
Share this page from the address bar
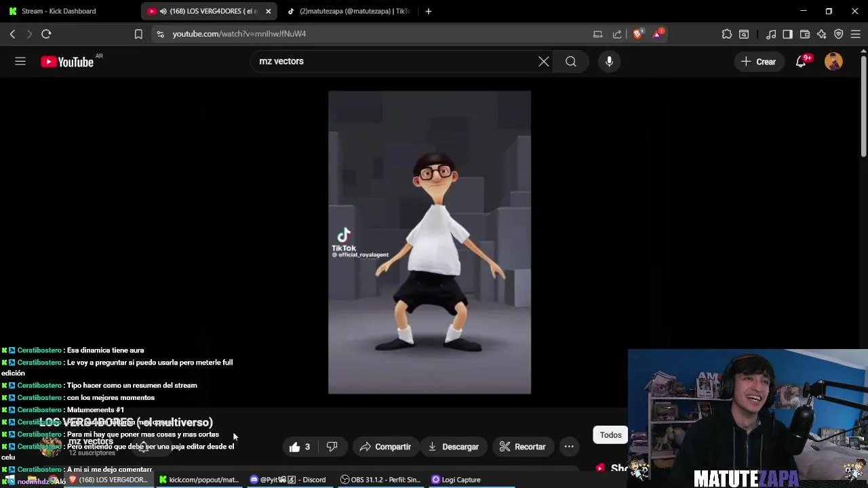coord(617,34)
